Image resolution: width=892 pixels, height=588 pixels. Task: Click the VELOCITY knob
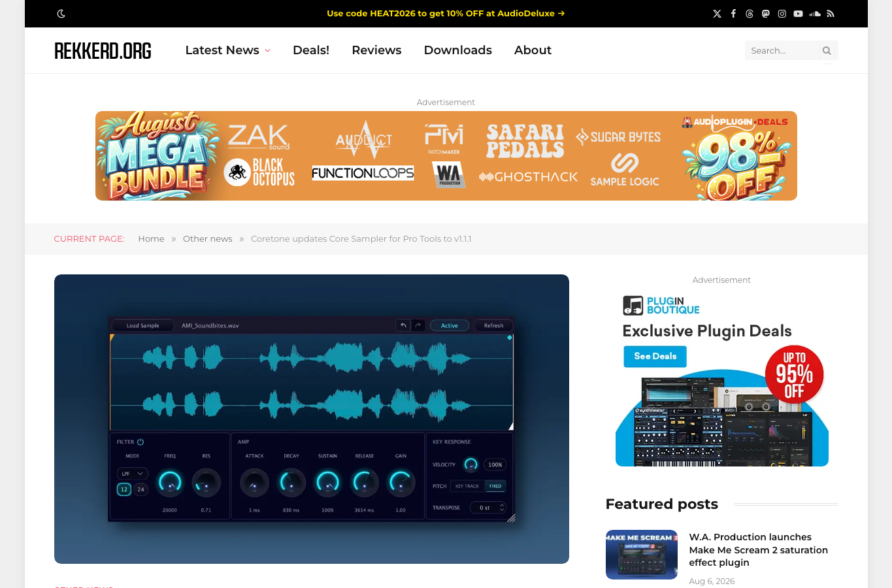pos(471,465)
